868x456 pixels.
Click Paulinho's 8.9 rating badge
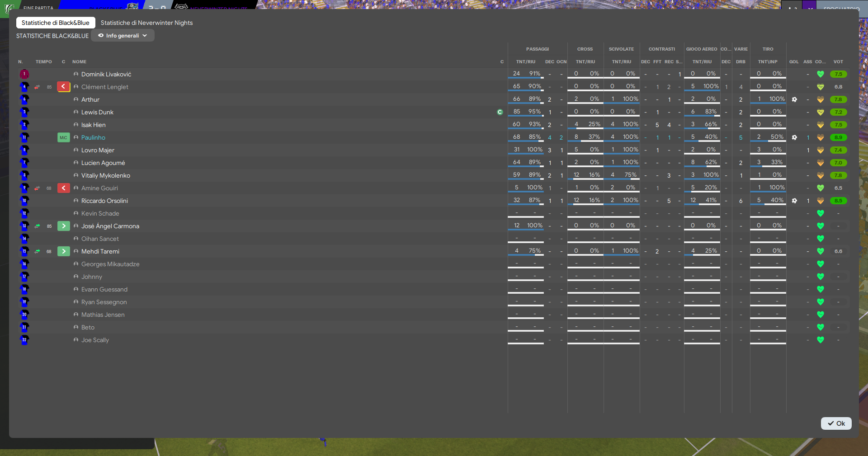pyautogui.click(x=838, y=137)
